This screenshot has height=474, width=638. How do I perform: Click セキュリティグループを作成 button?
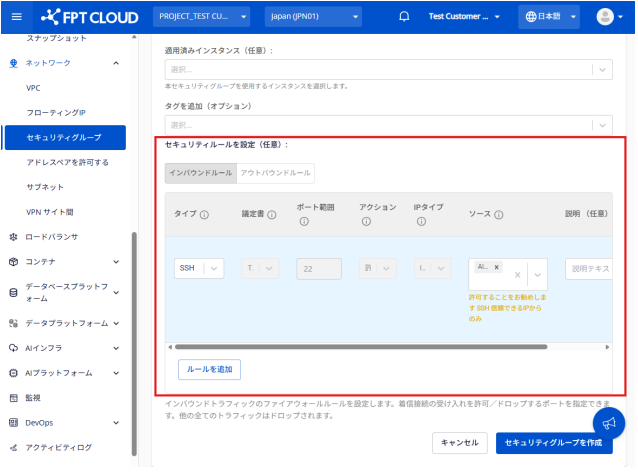click(x=553, y=442)
